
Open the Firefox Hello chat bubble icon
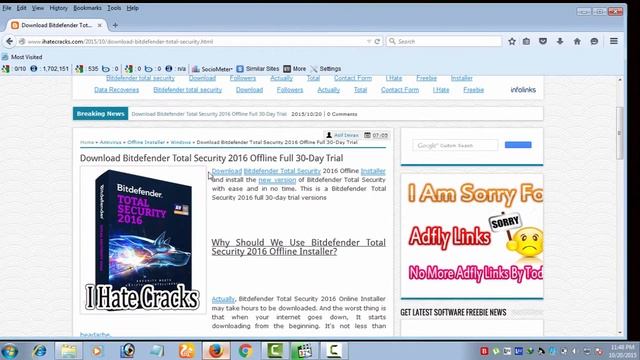click(594, 41)
